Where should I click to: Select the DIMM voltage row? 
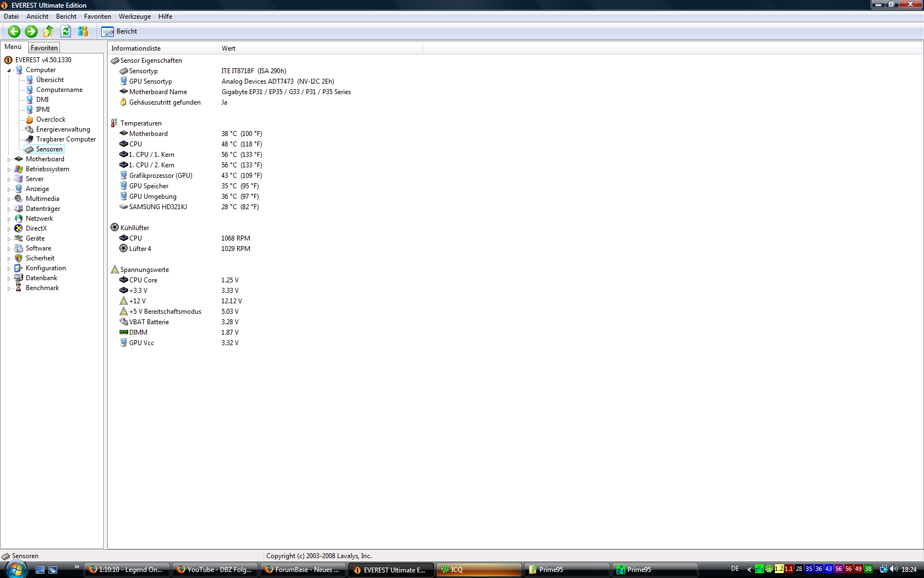point(179,332)
